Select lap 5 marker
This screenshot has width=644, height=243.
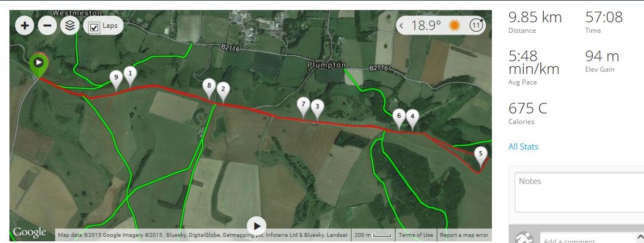tap(480, 157)
